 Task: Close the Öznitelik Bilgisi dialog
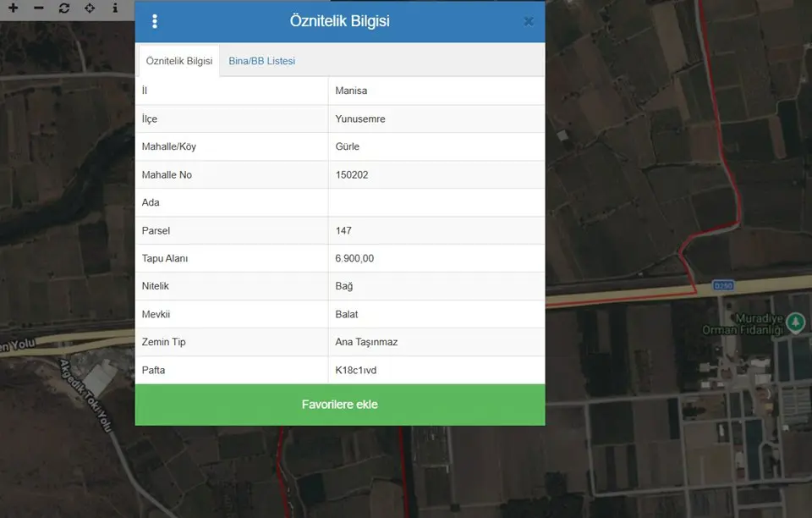click(x=528, y=21)
